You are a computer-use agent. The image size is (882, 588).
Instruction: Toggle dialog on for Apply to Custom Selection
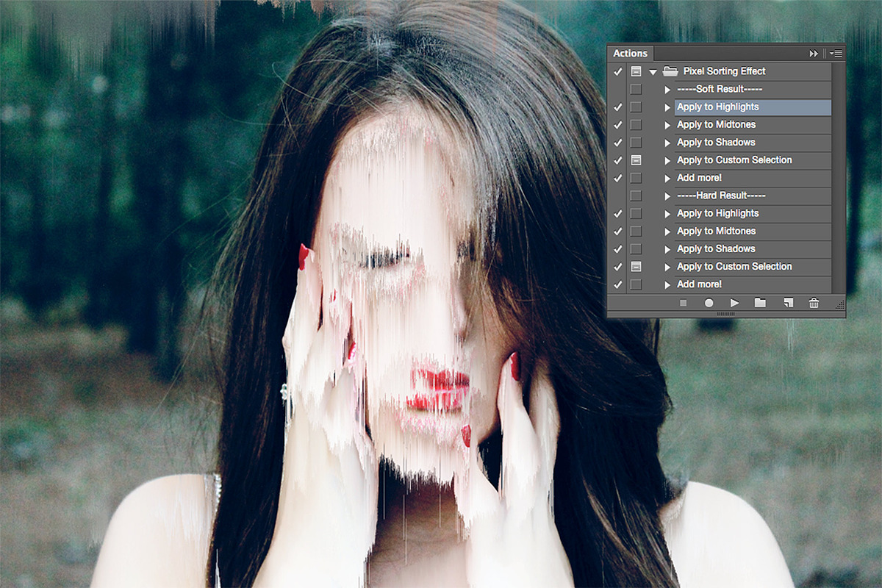(x=637, y=159)
